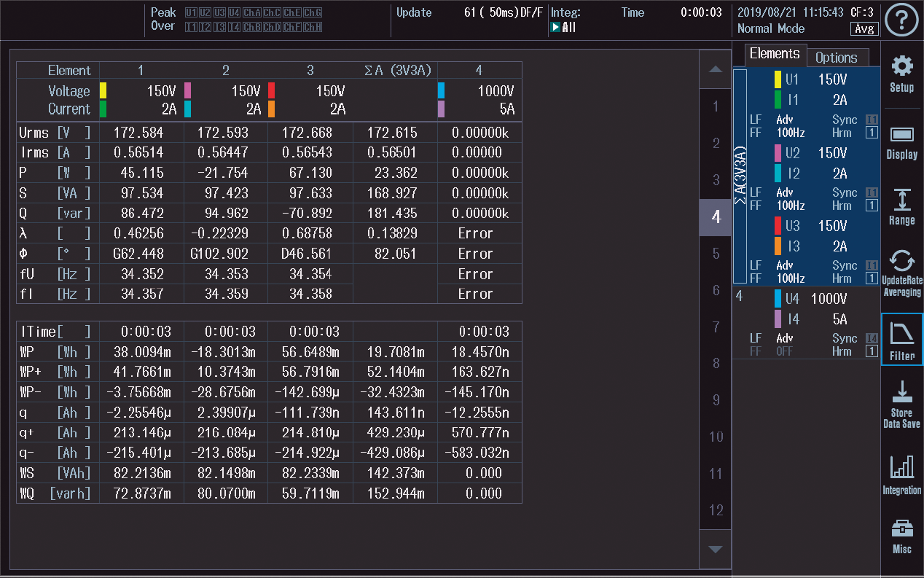Click the ΣA(3V3A) wiring group label
Viewport: 924px width, 578px height.
coord(740,176)
